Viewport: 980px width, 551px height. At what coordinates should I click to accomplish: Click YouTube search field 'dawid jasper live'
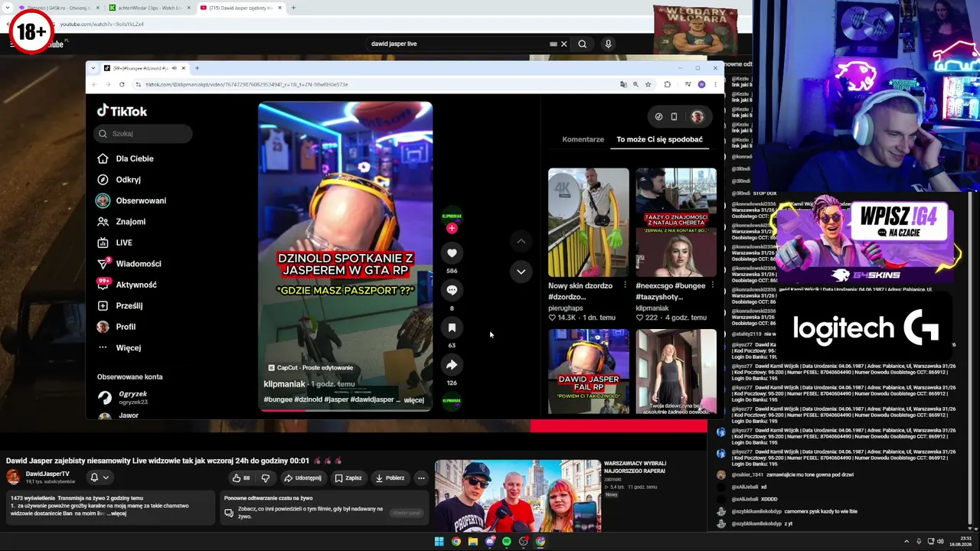point(459,44)
